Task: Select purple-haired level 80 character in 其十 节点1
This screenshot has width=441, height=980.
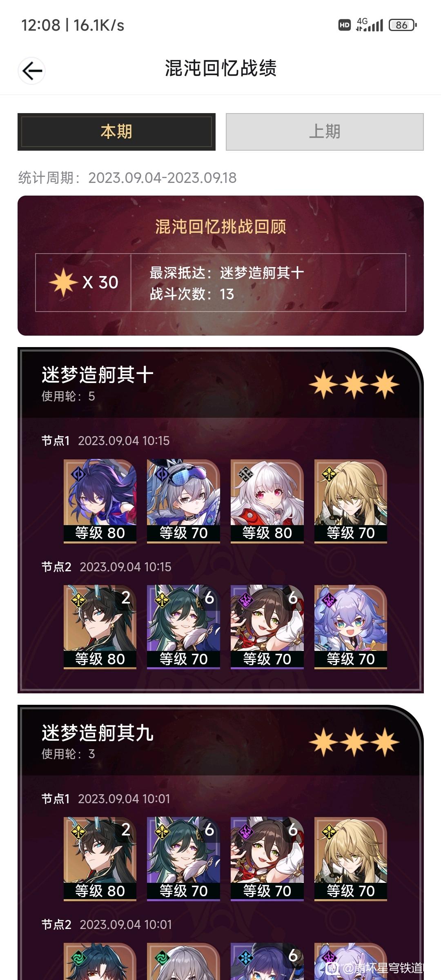Action: point(100,501)
